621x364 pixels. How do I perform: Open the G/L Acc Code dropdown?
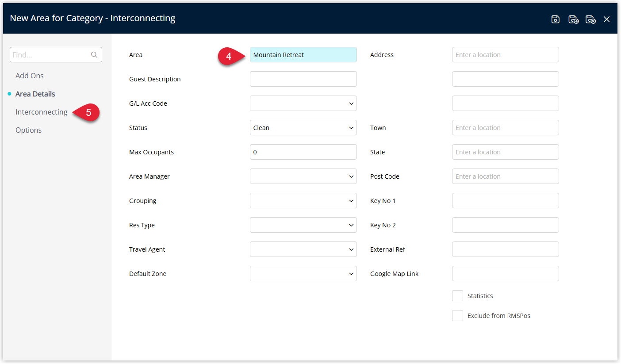point(303,103)
